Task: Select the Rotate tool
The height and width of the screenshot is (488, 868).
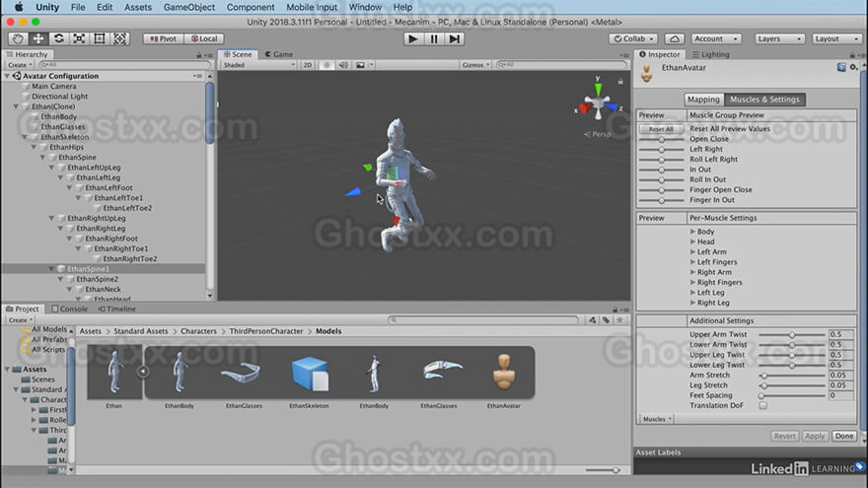Action: (x=58, y=38)
